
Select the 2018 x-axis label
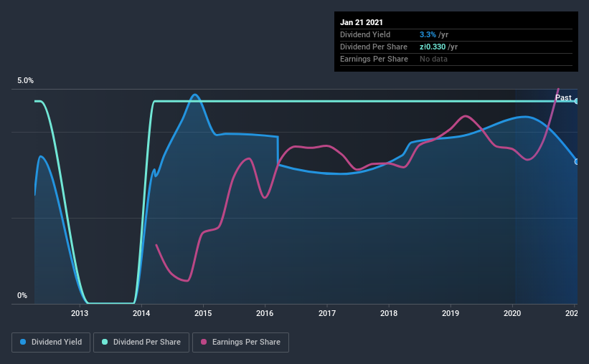pos(388,313)
